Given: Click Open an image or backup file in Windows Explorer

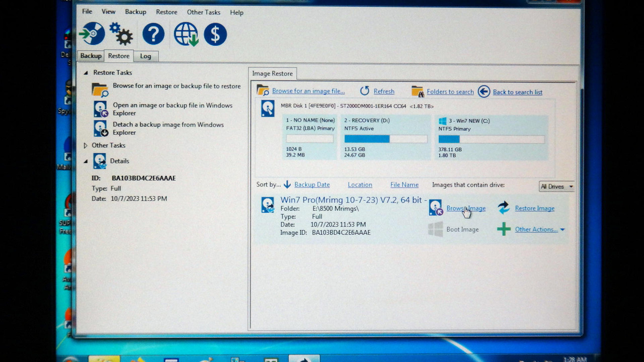Looking at the screenshot, I should (173, 109).
